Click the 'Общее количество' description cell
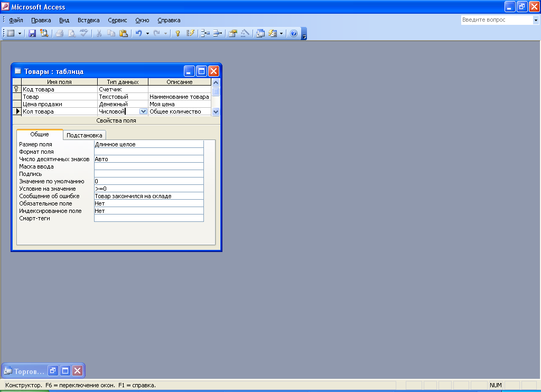 coord(180,111)
